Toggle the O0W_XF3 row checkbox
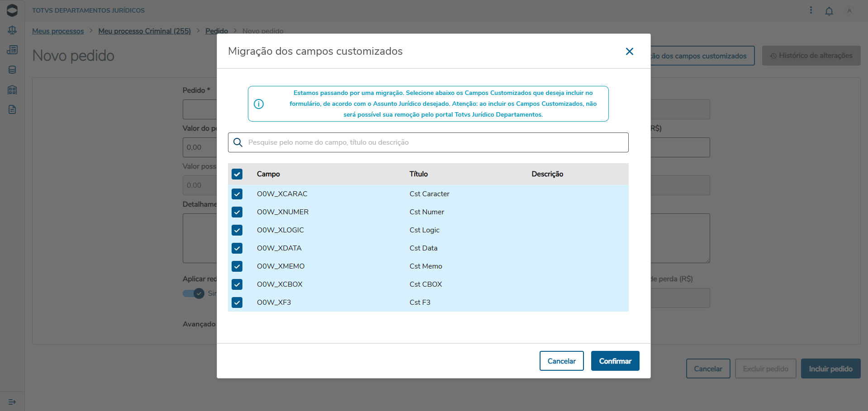This screenshot has height=411, width=868. tap(237, 302)
